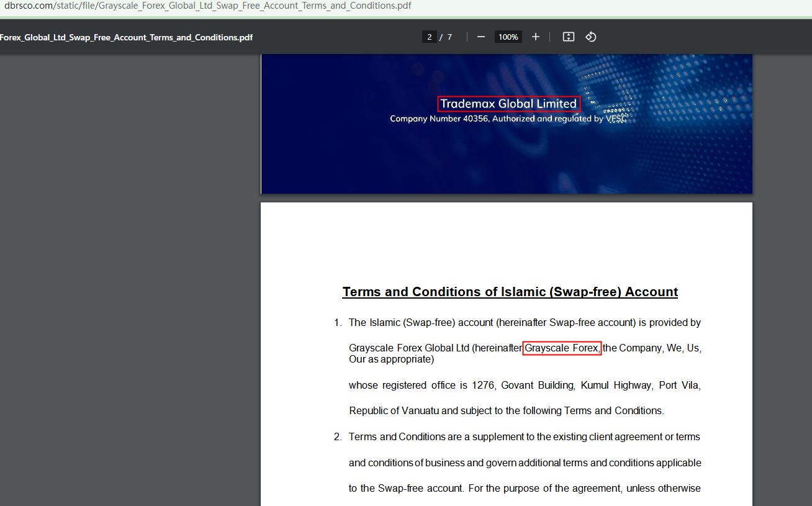Click the item number 1 list marker
The image size is (812, 506).
[338, 323]
